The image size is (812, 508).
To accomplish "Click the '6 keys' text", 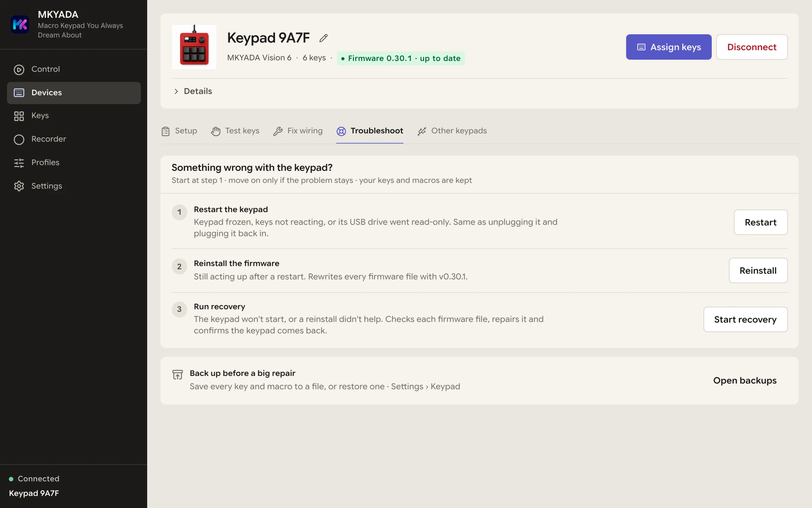I will [x=314, y=58].
